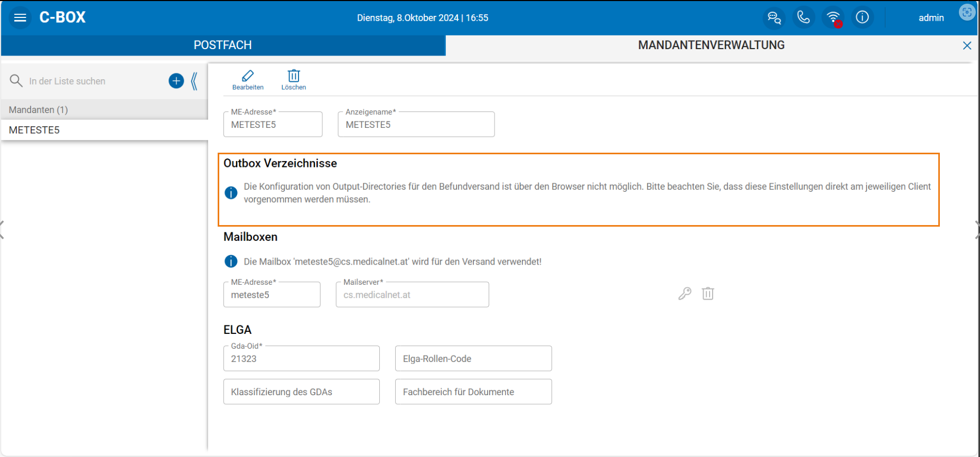The width and height of the screenshot is (980, 457).
Task: Click the Mailboxen info icon
Action: click(231, 262)
